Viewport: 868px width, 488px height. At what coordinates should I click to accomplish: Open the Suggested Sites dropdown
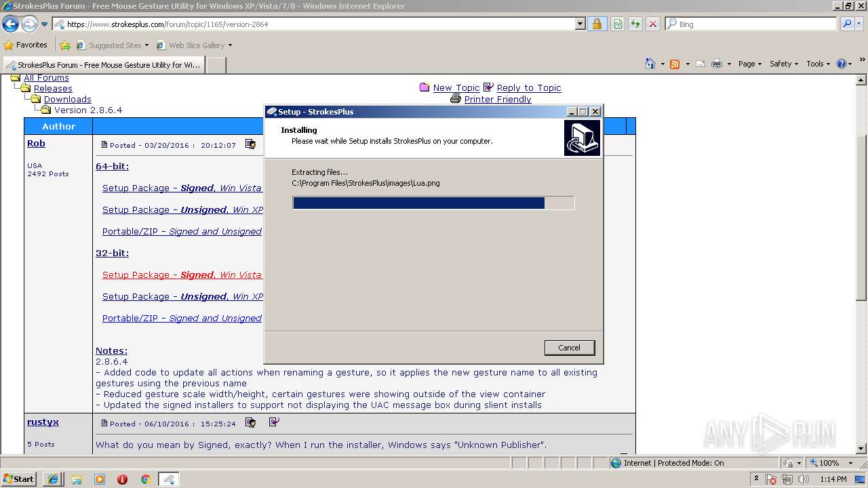tap(146, 45)
